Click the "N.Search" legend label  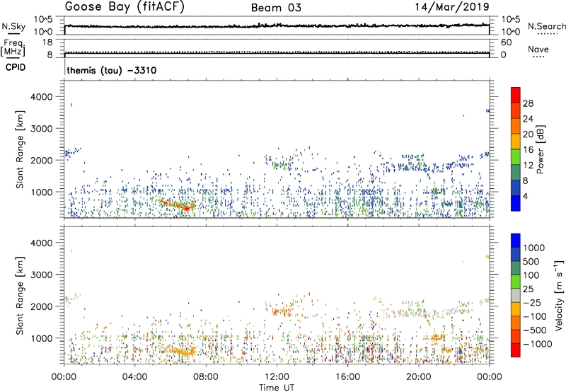(546, 26)
